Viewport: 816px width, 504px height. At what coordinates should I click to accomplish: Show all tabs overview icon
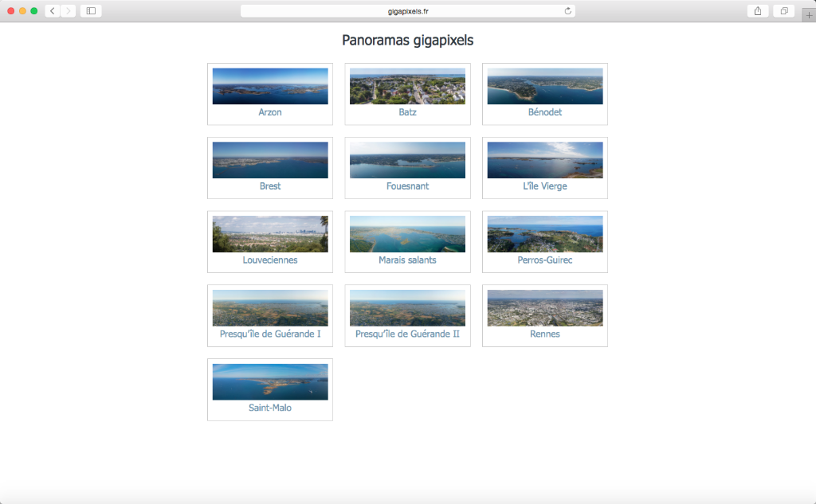click(784, 11)
